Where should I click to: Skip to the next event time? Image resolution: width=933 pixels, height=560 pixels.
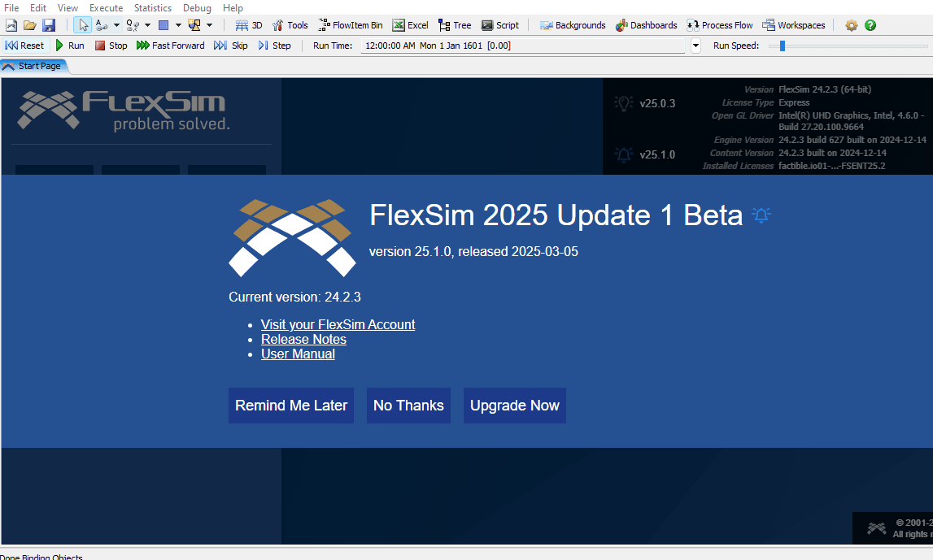click(231, 46)
